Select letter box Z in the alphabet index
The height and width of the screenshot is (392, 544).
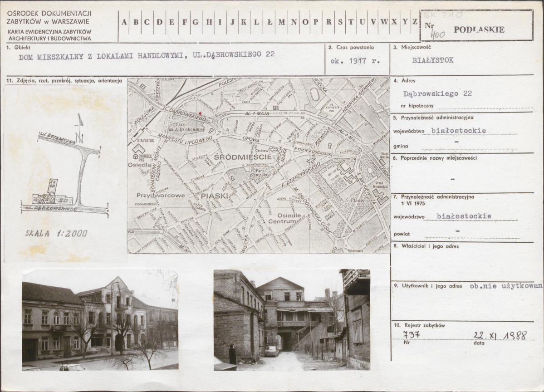point(414,22)
